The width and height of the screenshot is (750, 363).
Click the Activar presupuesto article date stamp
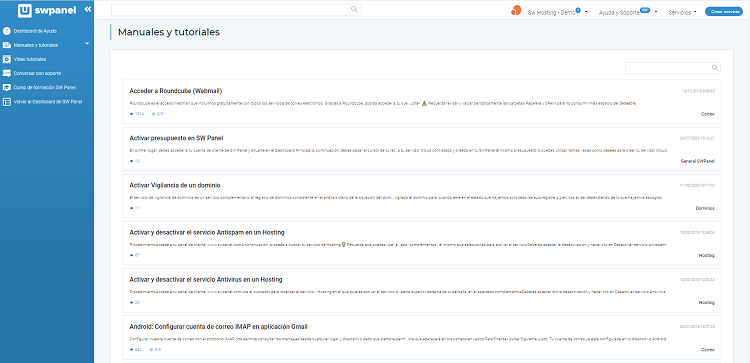coord(697,138)
